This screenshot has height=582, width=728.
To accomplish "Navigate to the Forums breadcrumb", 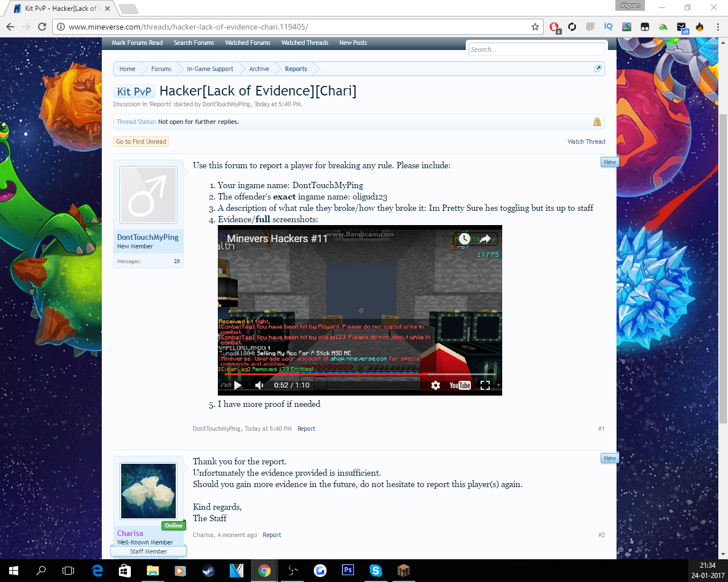I will [161, 69].
